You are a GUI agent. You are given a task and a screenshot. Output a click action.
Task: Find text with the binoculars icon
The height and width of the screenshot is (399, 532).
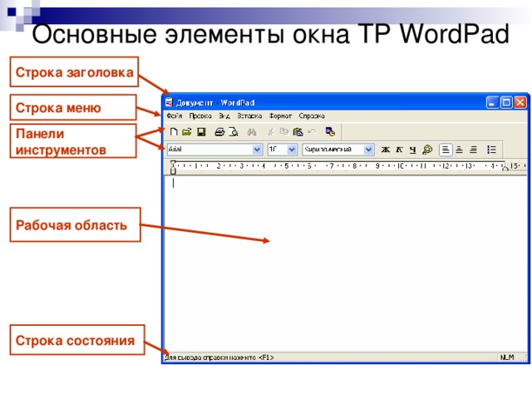[251, 132]
